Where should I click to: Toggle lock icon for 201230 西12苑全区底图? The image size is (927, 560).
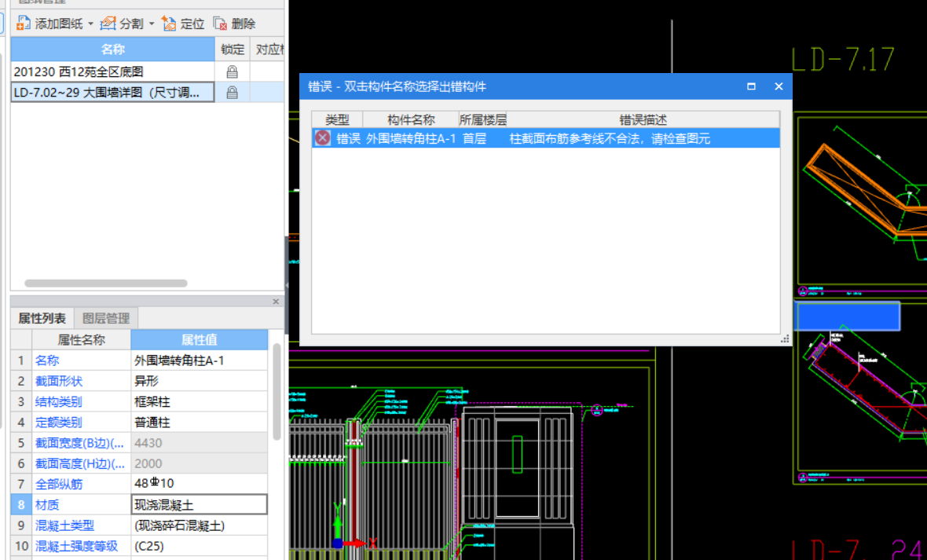point(233,71)
